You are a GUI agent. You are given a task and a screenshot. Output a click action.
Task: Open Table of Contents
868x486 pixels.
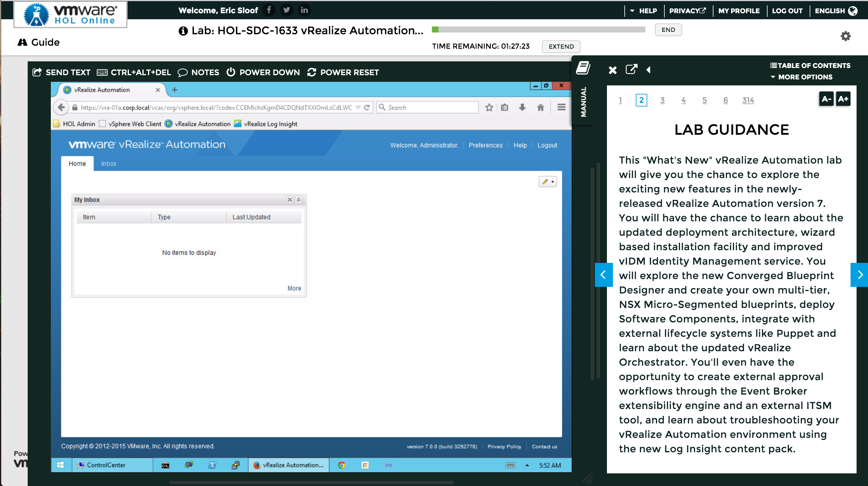point(810,65)
